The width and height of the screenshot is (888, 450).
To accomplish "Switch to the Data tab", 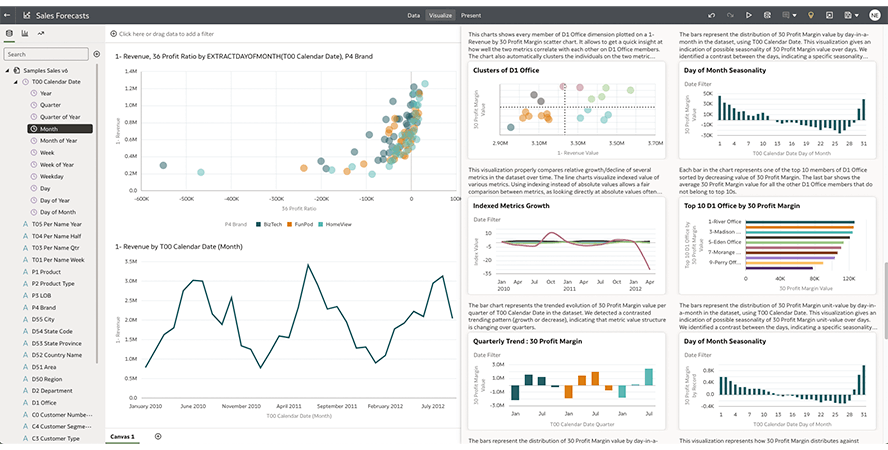I will coord(413,16).
